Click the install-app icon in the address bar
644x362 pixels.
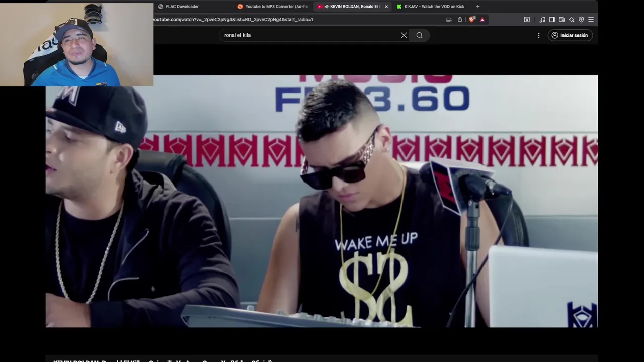pos(449,20)
